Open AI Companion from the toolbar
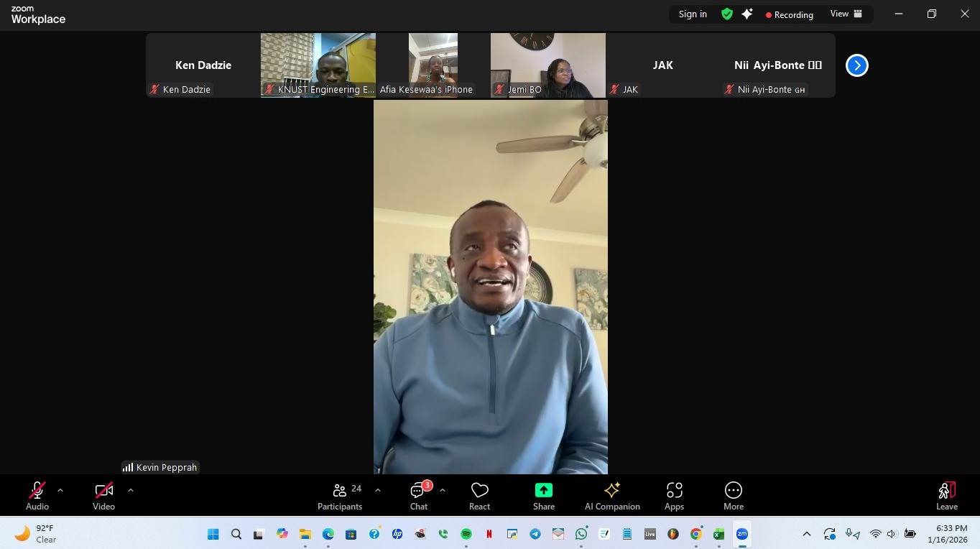Screen dimensions: 980x549 [x=612, y=495]
